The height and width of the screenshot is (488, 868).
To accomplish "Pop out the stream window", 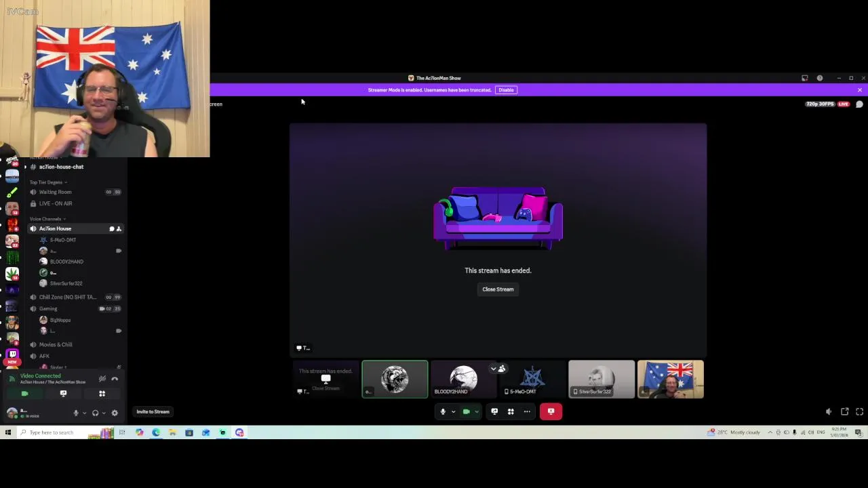I will (845, 411).
